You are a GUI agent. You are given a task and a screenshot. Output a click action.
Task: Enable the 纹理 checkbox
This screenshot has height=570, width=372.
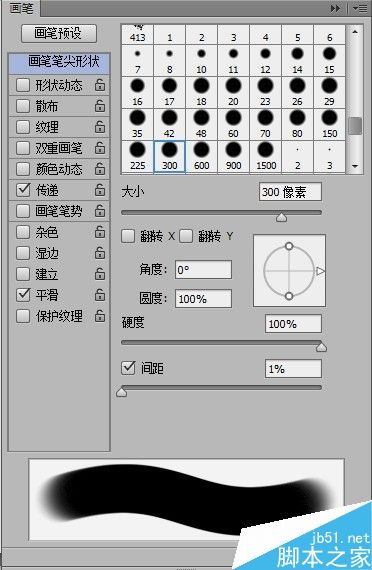coord(23,127)
